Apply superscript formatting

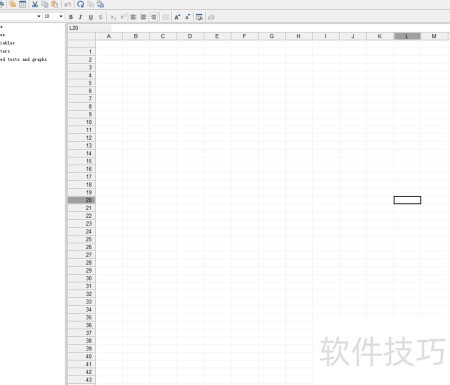tap(123, 17)
